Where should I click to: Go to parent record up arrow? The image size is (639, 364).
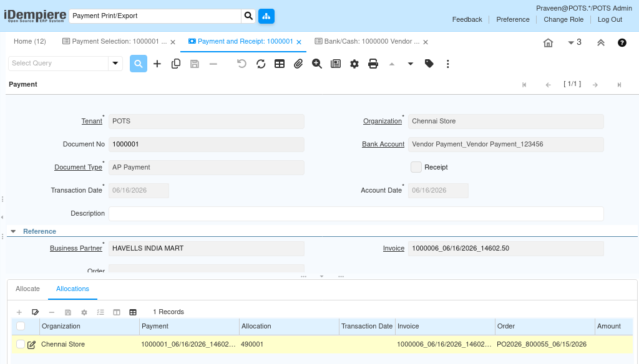coord(392,64)
